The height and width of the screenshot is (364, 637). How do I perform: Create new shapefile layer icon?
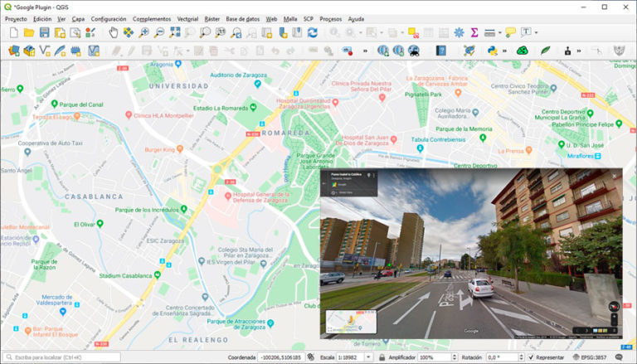pyautogui.click(x=45, y=51)
